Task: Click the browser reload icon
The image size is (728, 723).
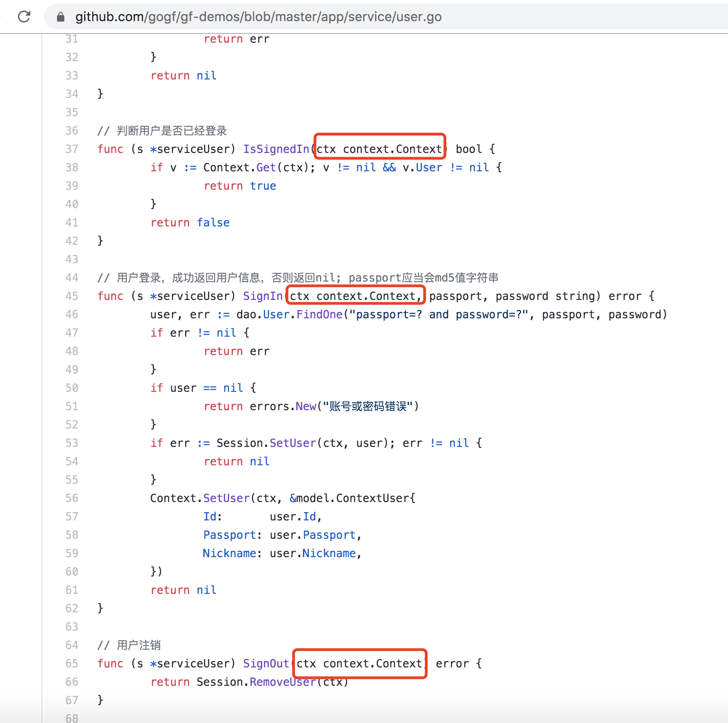Action: tap(24, 17)
